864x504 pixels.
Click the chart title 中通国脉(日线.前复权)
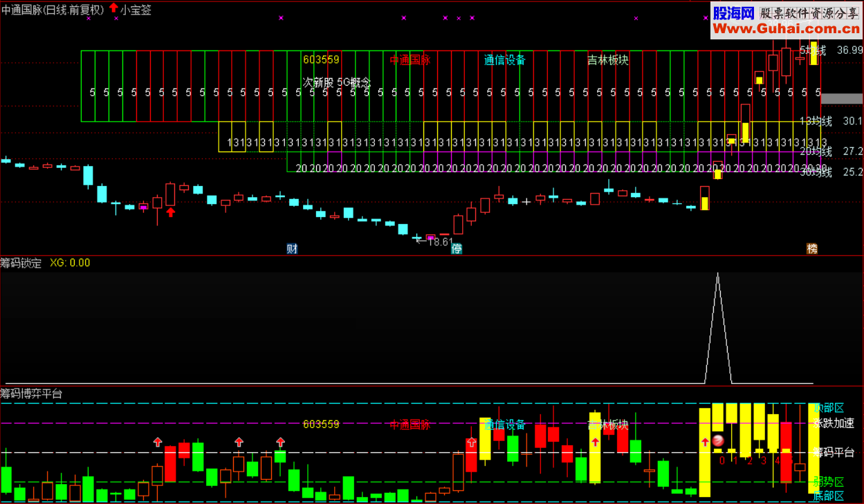click(53, 10)
